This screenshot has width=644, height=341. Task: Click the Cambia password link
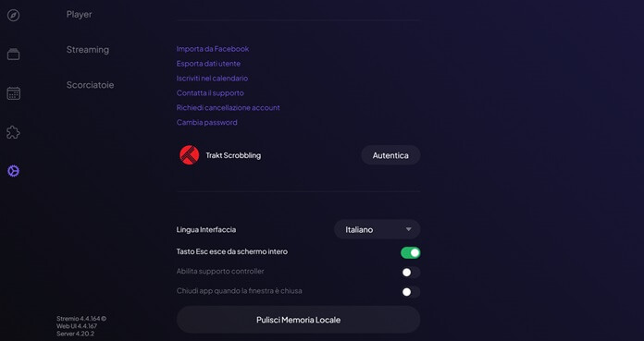(206, 122)
